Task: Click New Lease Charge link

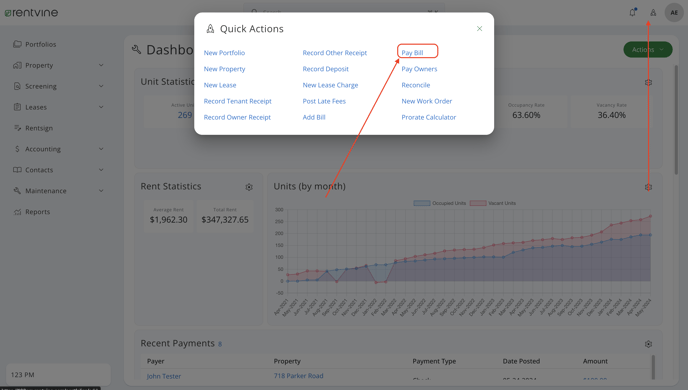Action: (330, 85)
